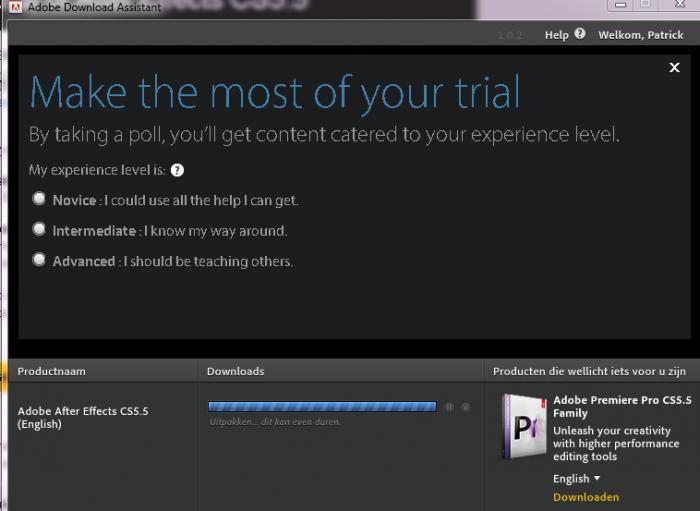Click the Downloads column header
Image resolution: width=700 pixels, height=511 pixels.
pyautogui.click(x=235, y=371)
